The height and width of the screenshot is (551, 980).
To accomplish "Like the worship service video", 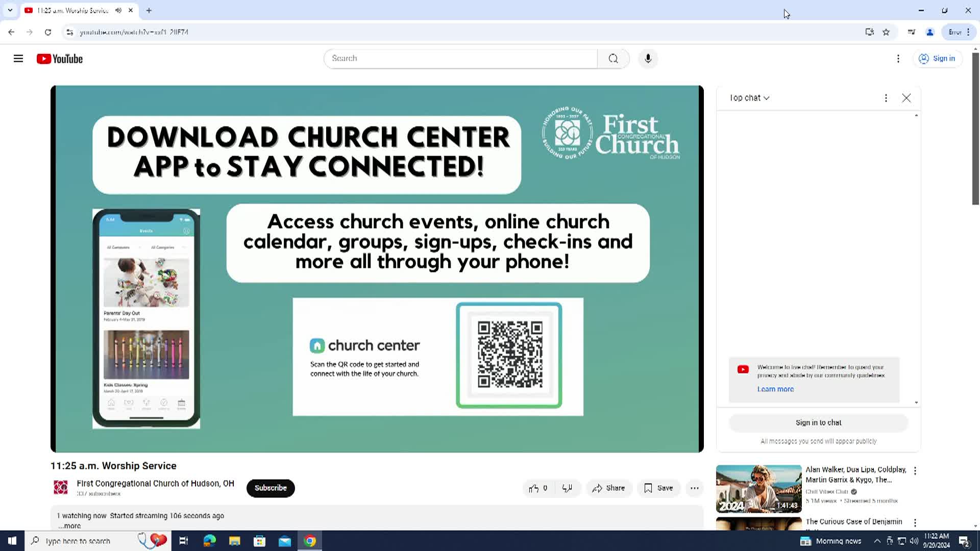I will pyautogui.click(x=538, y=488).
